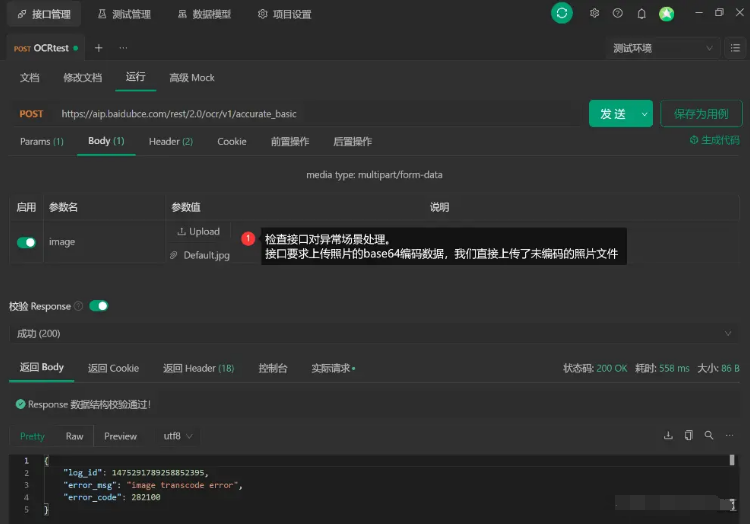Click the error_msg value in response
This screenshot has height=524, width=750.
pyautogui.click(x=184, y=485)
